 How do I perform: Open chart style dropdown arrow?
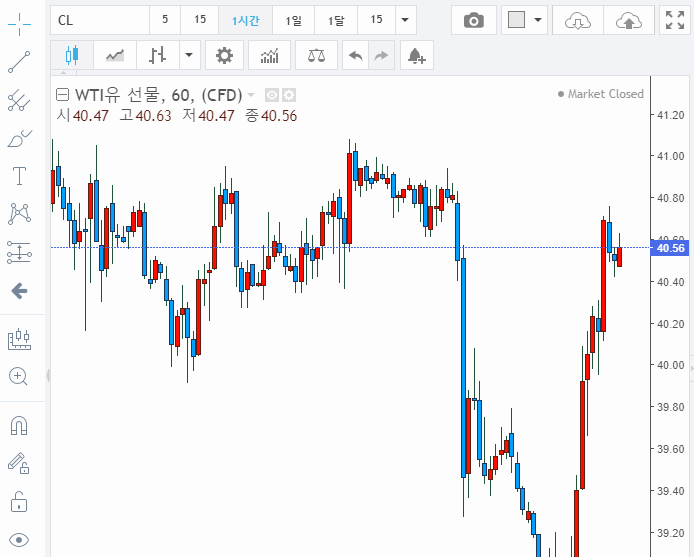189,55
